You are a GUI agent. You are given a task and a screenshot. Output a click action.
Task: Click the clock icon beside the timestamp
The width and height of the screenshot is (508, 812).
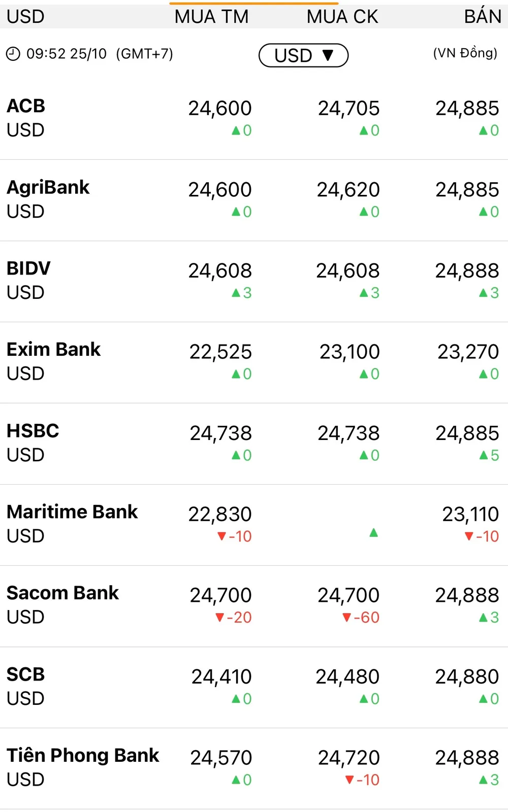12,53
